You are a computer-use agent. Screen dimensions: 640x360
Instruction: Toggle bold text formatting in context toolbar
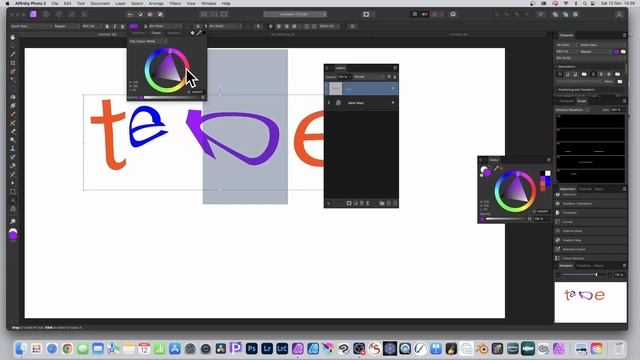pos(107,26)
